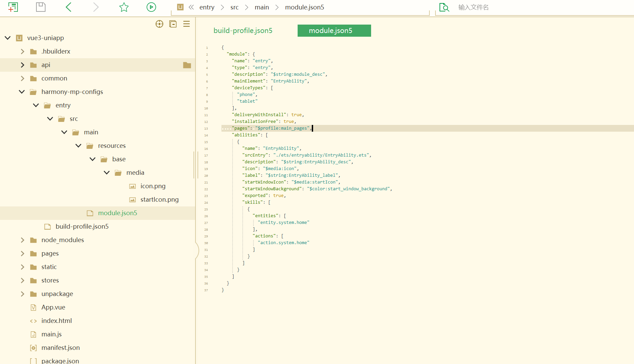The height and width of the screenshot is (364, 634).
Task: Click the project icon in breadcrumb bar
Action: click(180, 7)
